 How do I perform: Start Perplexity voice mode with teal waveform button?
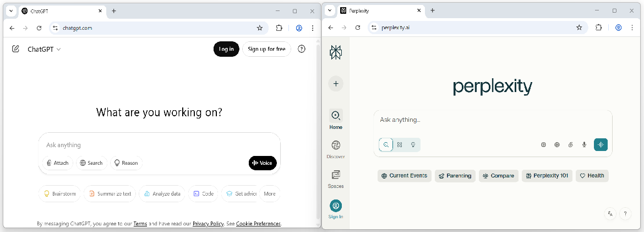pos(601,145)
